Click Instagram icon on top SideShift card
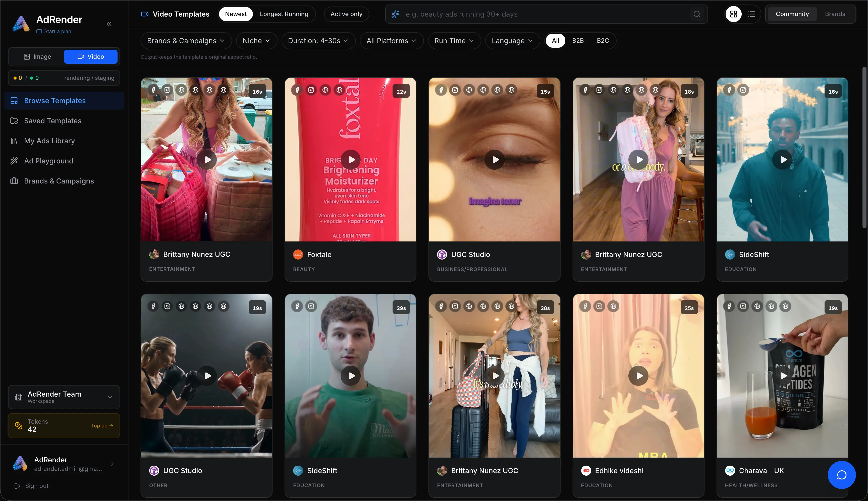The image size is (868, 501). (x=743, y=90)
